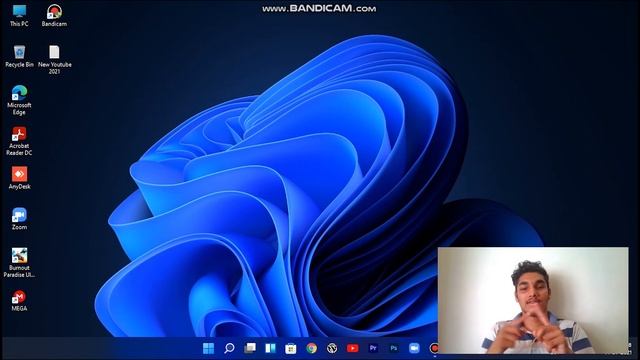Launch Google Chrome from taskbar
Viewport: 640px width, 360px height.
[311, 348]
